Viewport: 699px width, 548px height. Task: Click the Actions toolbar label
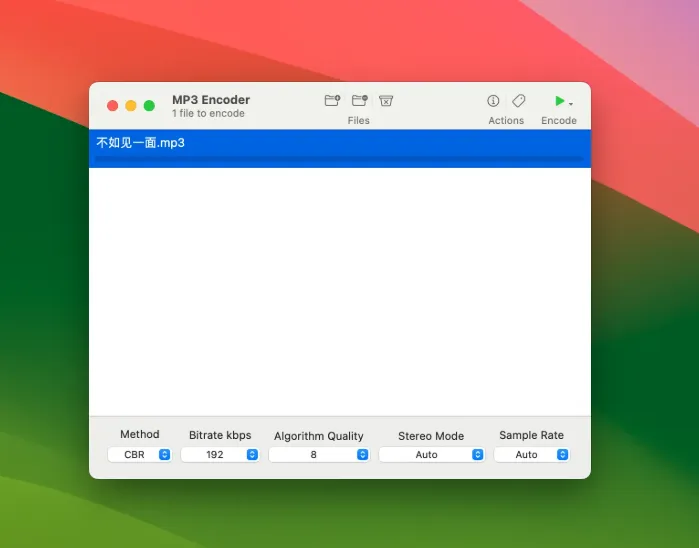coord(506,120)
